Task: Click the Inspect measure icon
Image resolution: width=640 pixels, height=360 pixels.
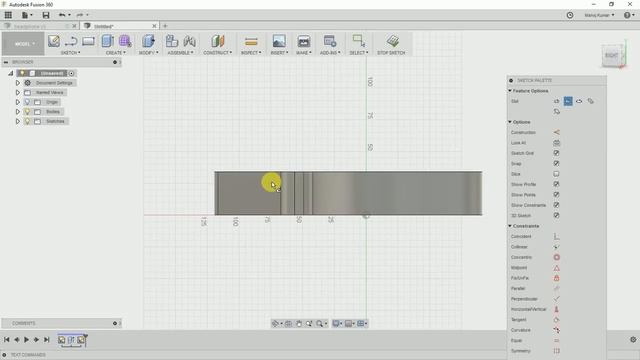Action: point(251,41)
